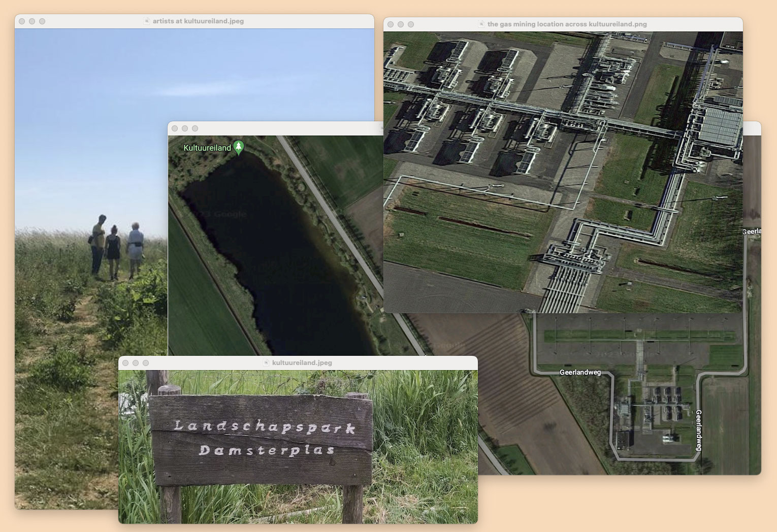Click the Kultuureiland text label on map
The height and width of the screenshot is (532, 777).
(207, 148)
